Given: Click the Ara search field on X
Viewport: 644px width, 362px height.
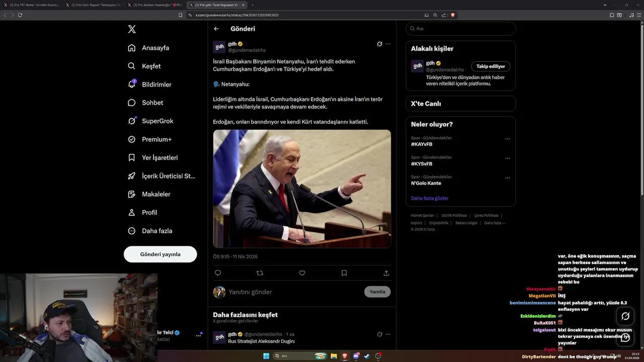Looking at the screenshot, I should (460, 29).
